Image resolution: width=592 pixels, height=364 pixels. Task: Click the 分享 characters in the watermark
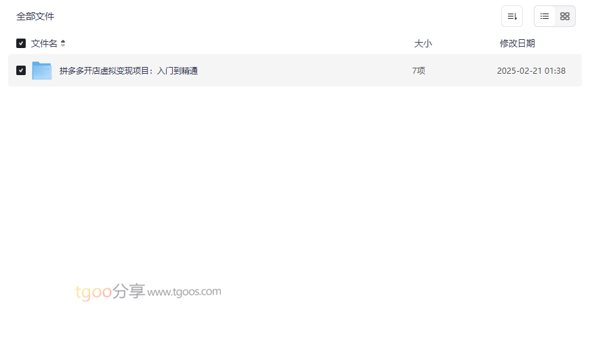[x=129, y=291]
